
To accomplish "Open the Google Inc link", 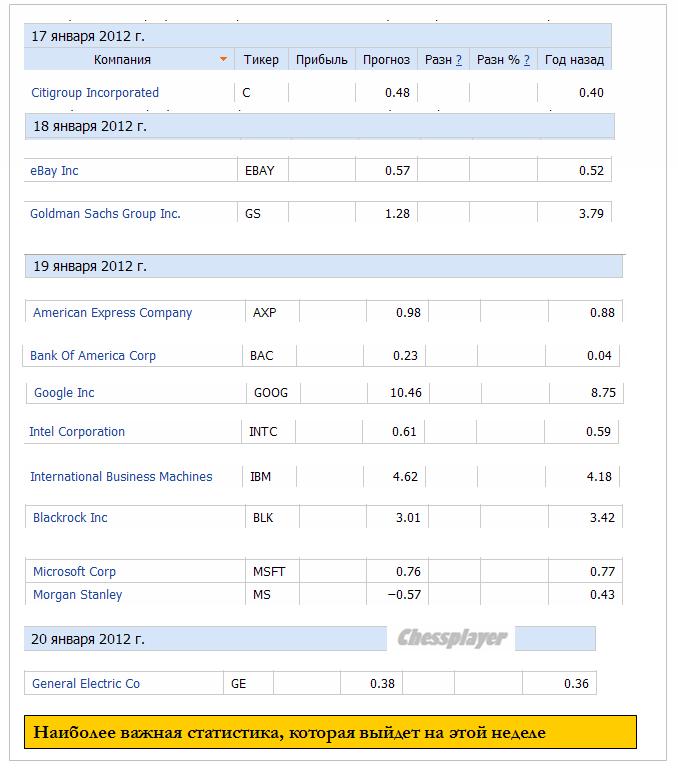I will pyautogui.click(x=64, y=393).
